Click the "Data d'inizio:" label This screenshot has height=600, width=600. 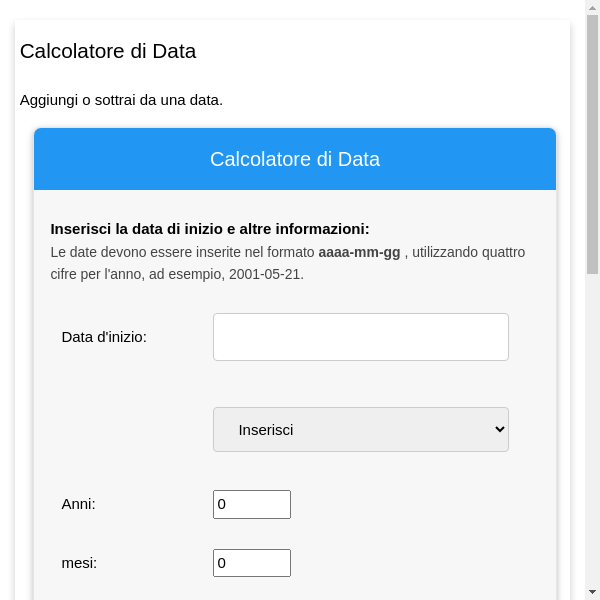[x=104, y=337]
